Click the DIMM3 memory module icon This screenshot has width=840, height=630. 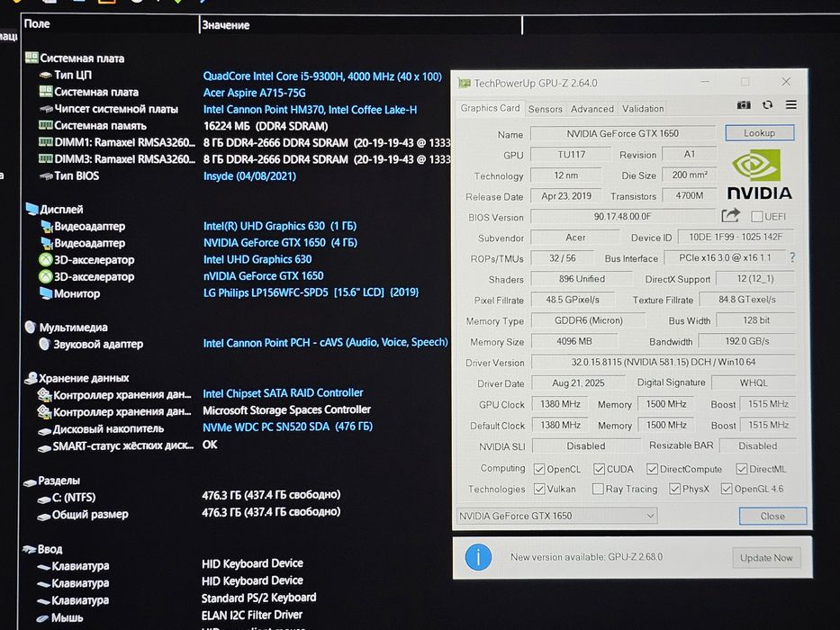(46, 158)
